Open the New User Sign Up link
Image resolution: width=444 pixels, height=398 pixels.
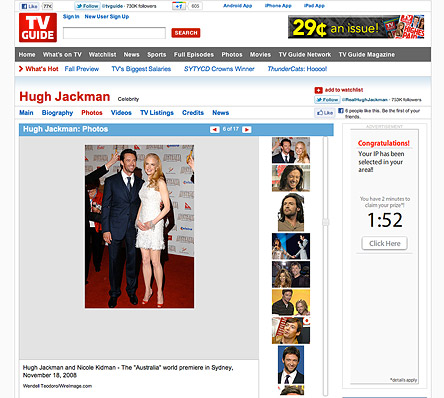point(107,17)
